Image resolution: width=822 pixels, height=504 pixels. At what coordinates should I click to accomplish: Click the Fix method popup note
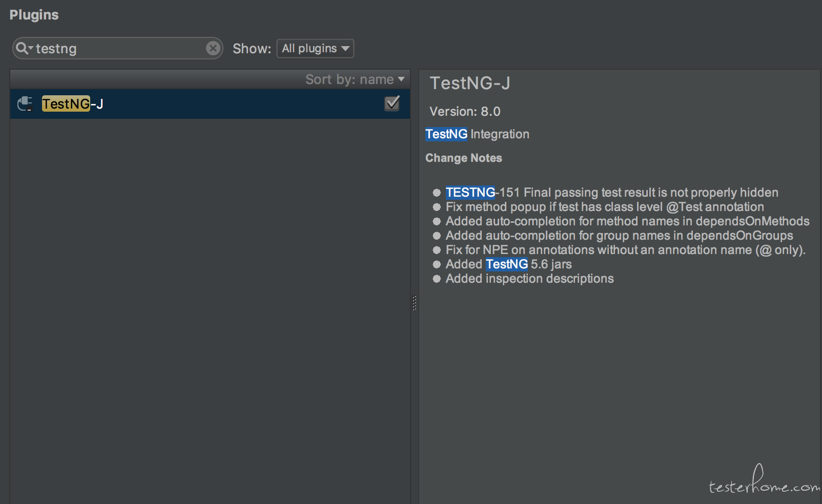coord(605,207)
